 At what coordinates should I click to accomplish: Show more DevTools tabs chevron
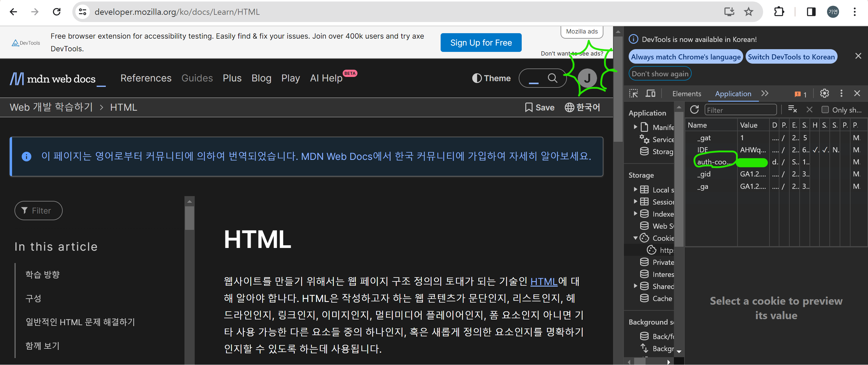(765, 94)
